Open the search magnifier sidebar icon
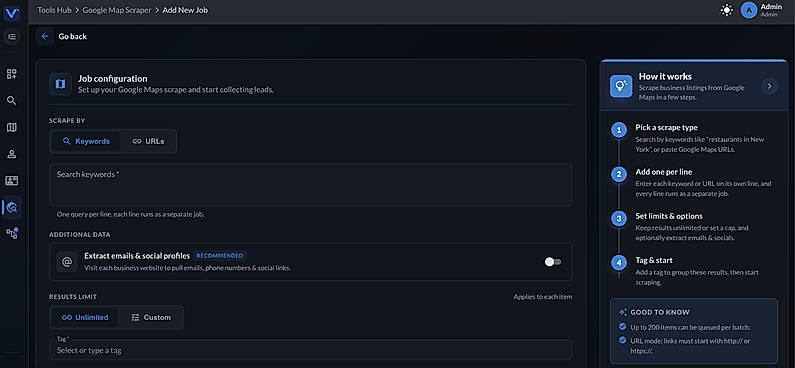This screenshot has height=368, width=795. point(12,100)
